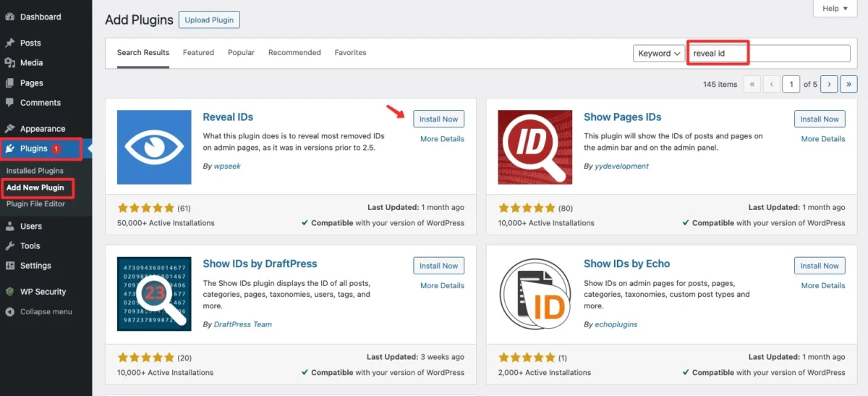The image size is (868, 396).
Task: View More Details for Show IDs by Echo
Action: click(823, 286)
